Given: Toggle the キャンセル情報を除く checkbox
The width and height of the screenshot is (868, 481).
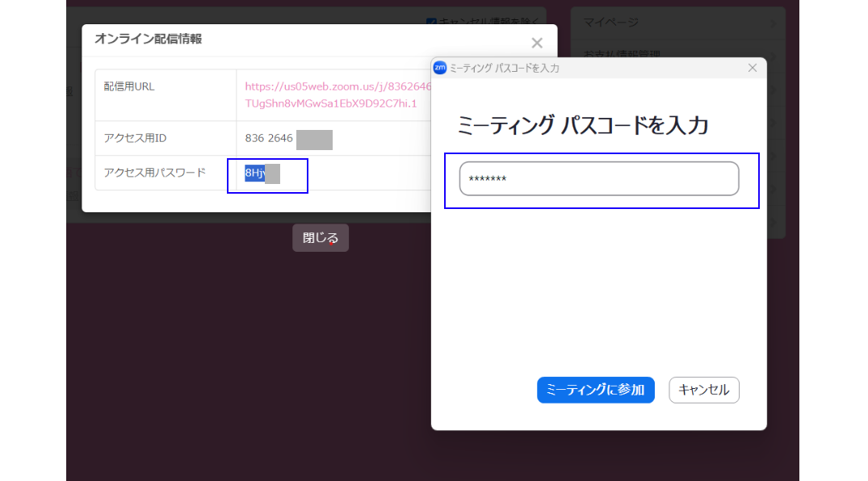Looking at the screenshot, I should 432,23.
